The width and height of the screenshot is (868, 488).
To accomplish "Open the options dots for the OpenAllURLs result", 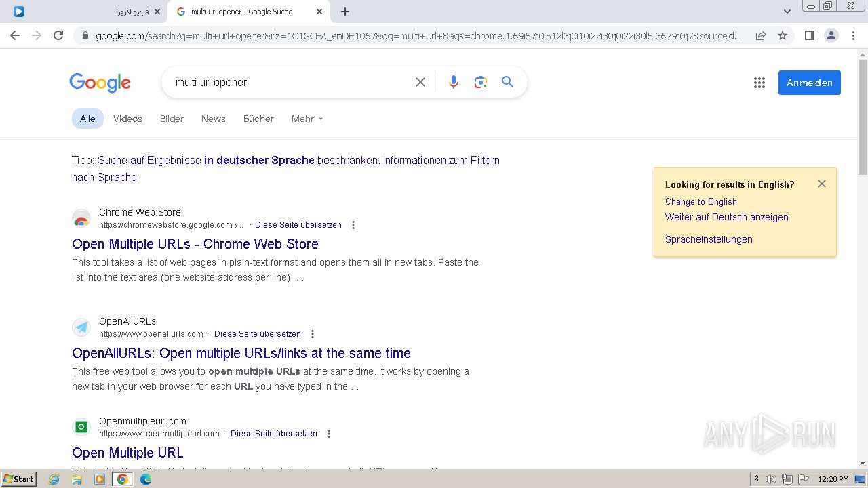I will pos(312,334).
